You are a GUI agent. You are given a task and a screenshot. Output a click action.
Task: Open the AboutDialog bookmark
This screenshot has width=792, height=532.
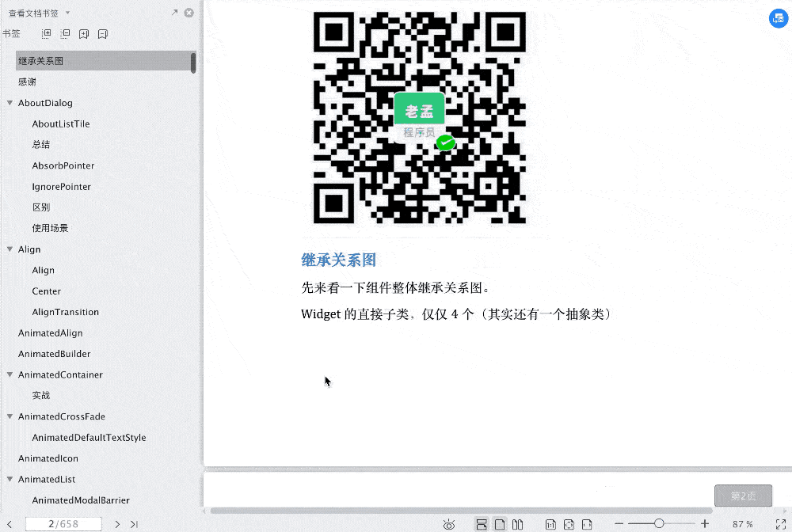[x=45, y=103]
